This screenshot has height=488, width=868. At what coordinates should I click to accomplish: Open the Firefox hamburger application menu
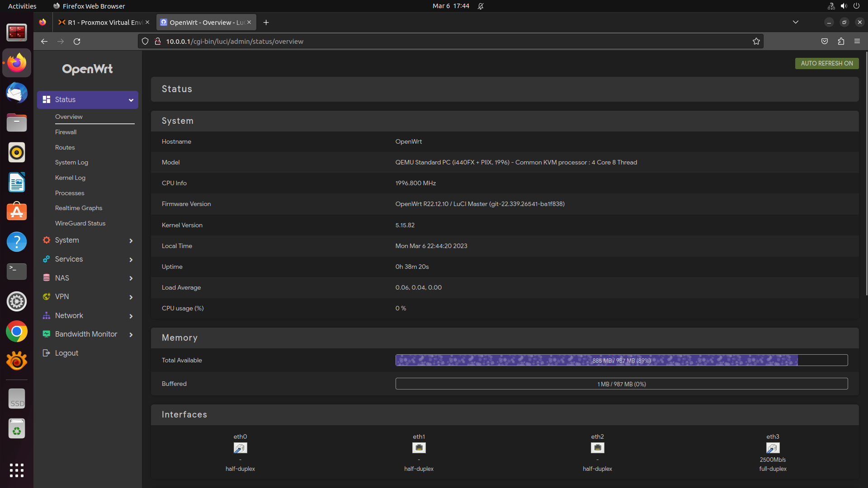click(x=857, y=41)
